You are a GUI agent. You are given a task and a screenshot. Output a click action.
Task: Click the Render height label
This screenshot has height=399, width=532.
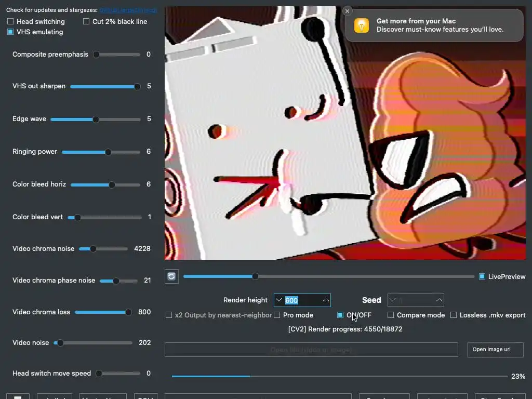click(245, 300)
